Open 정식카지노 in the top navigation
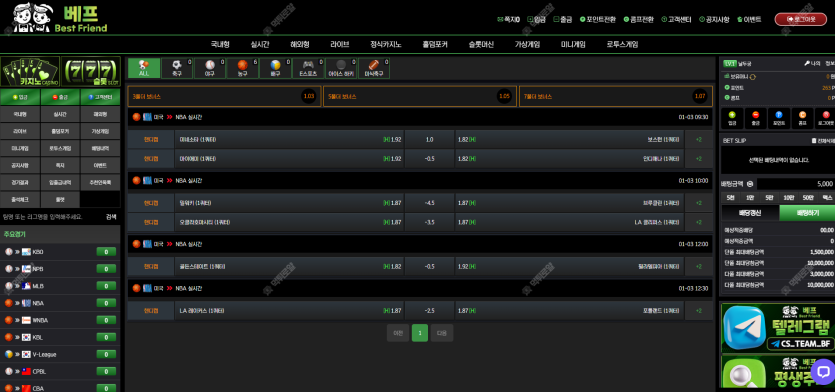 tap(386, 45)
